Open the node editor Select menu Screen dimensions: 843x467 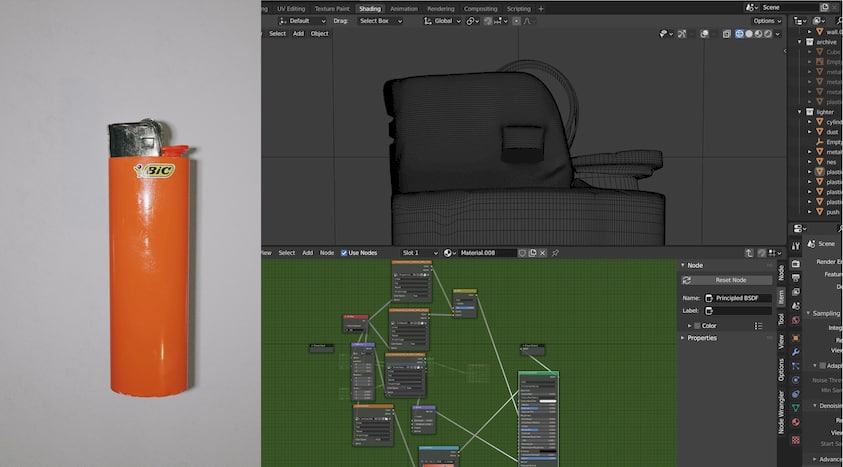tap(287, 253)
